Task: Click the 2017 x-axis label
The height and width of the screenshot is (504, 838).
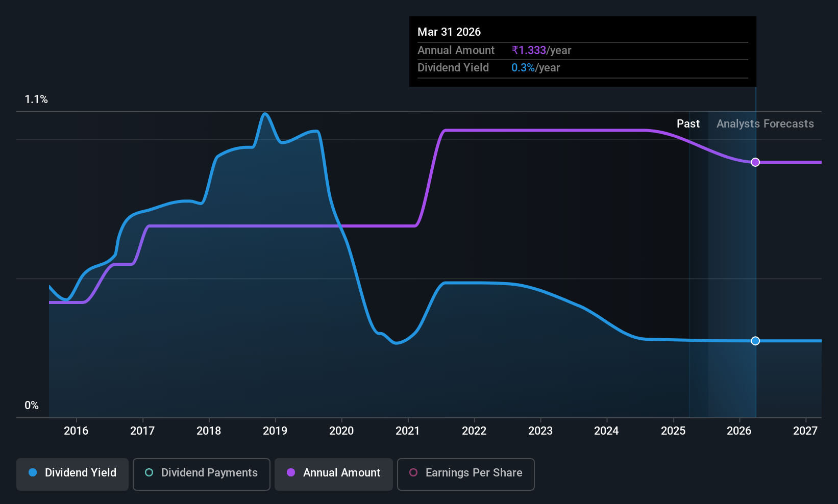Action: coord(142,431)
